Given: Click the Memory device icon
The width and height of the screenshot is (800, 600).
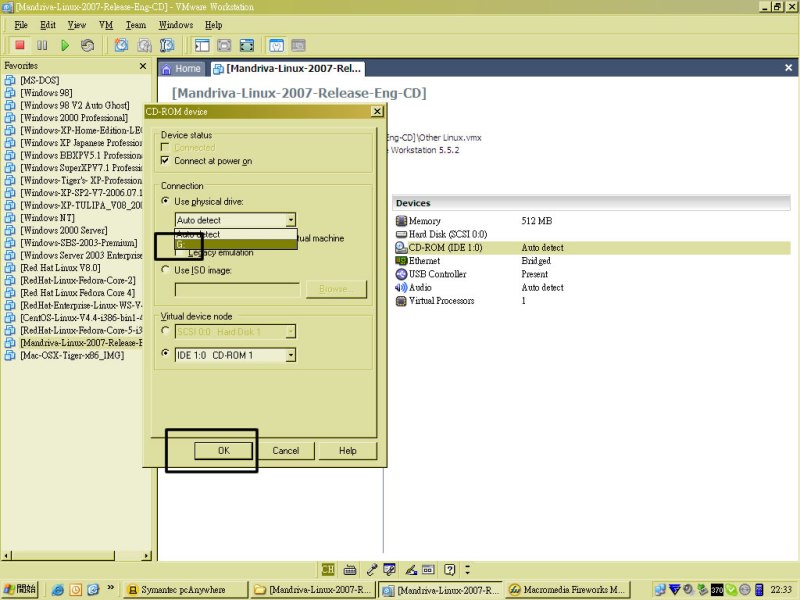Looking at the screenshot, I should click(401, 221).
